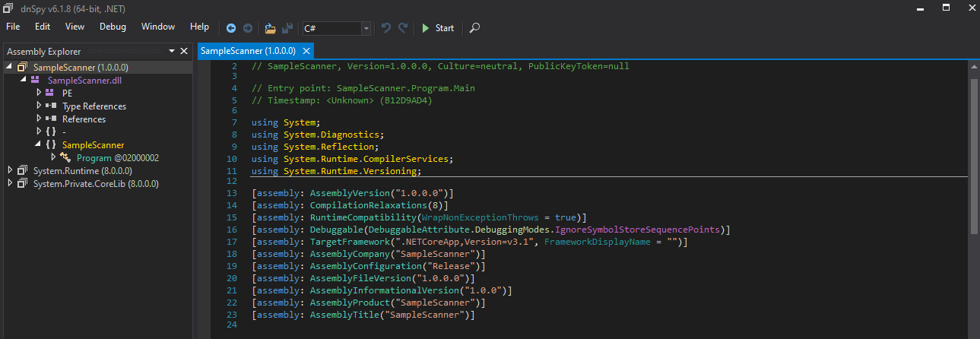The height and width of the screenshot is (339, 980).
Task: Expand the '-' namespace node
Action: tap(39, 131)
